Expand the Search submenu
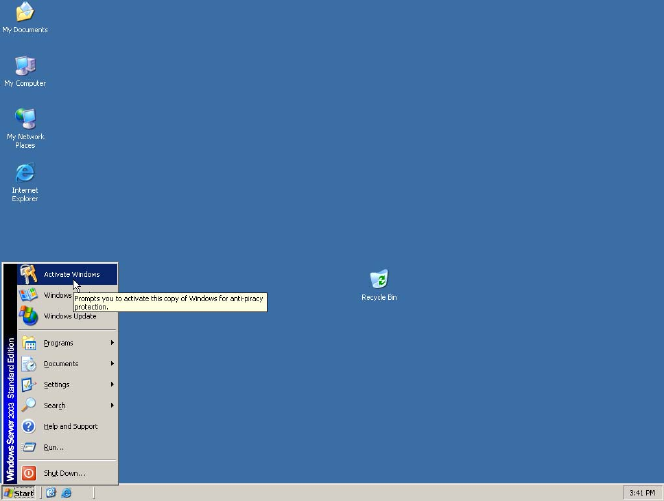 tap(67, 405)
